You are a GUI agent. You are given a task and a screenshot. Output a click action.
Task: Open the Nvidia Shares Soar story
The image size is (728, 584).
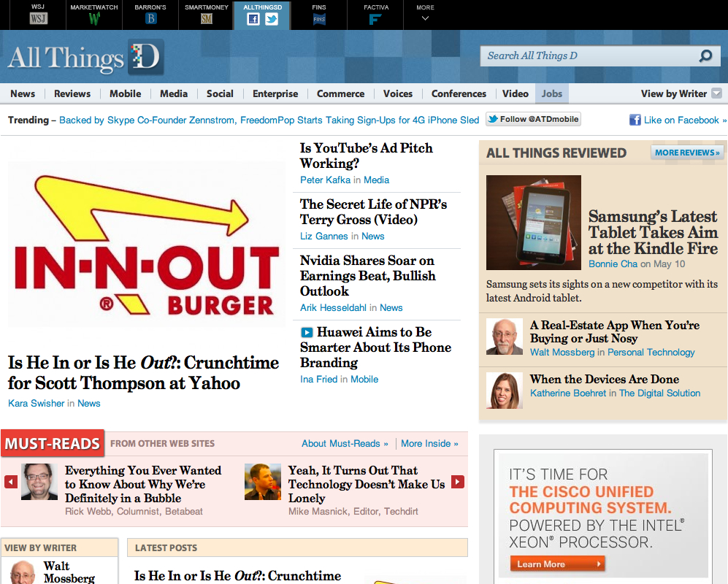tap(368, 276)
